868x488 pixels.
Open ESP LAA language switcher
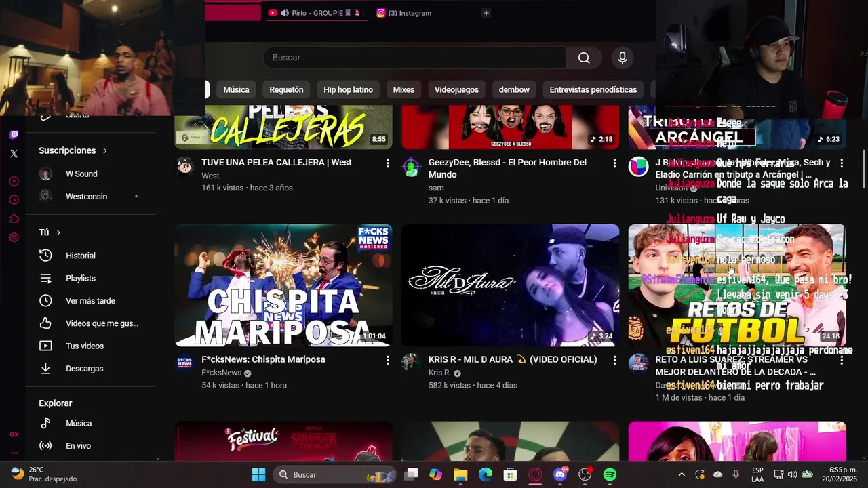(x=757, y=474)
